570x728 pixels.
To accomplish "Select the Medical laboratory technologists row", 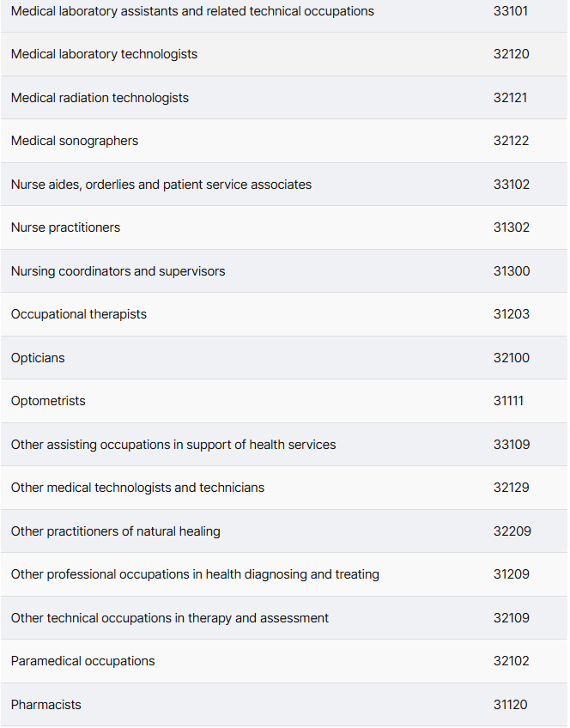I will click(284, 54).
